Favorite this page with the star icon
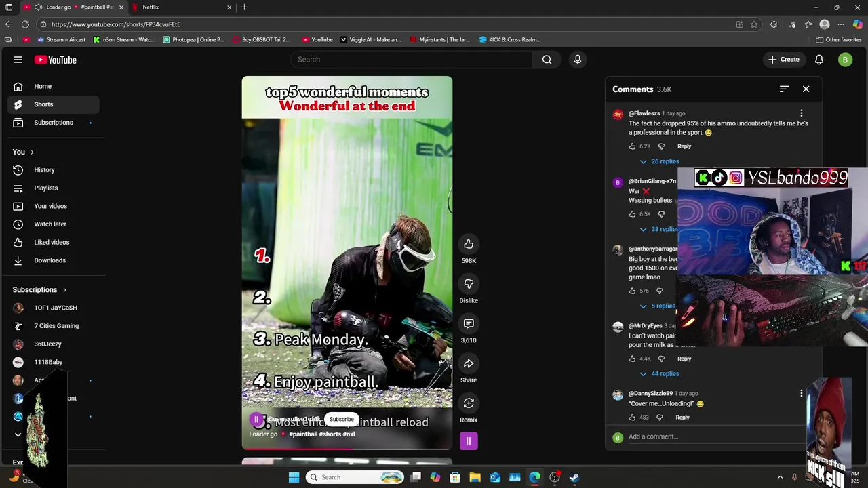868x488 pixels. pyautogui.click(x=754, y=24)
